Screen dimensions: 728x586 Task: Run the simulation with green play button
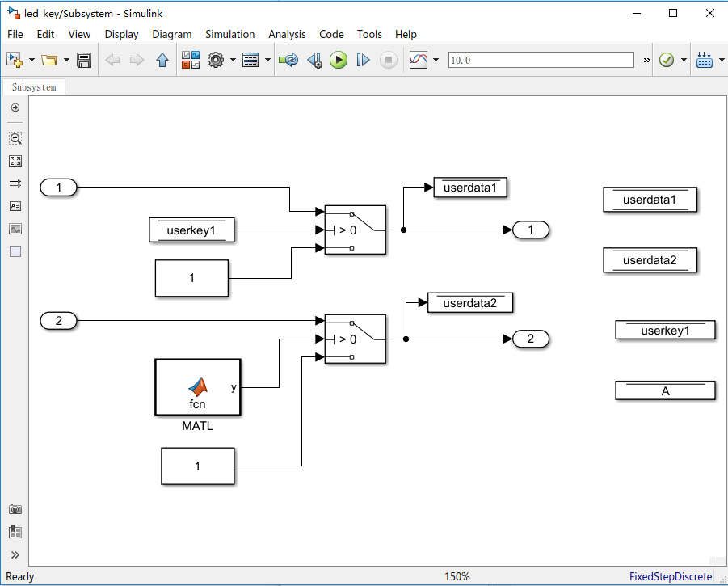(339, 60)
